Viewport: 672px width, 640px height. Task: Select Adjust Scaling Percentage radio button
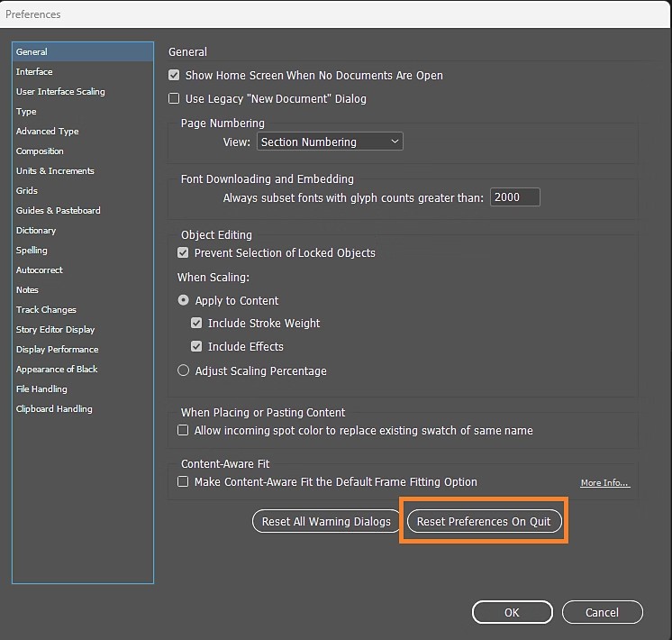coord(184,370)
